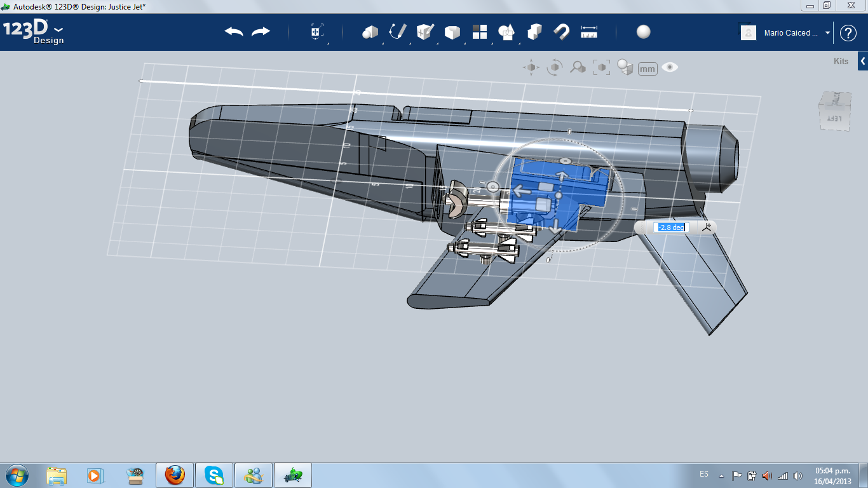Click the reorient triad icon beside angle
The width and height of the screenshot is (868, 488).
click(x=708, y=227)
